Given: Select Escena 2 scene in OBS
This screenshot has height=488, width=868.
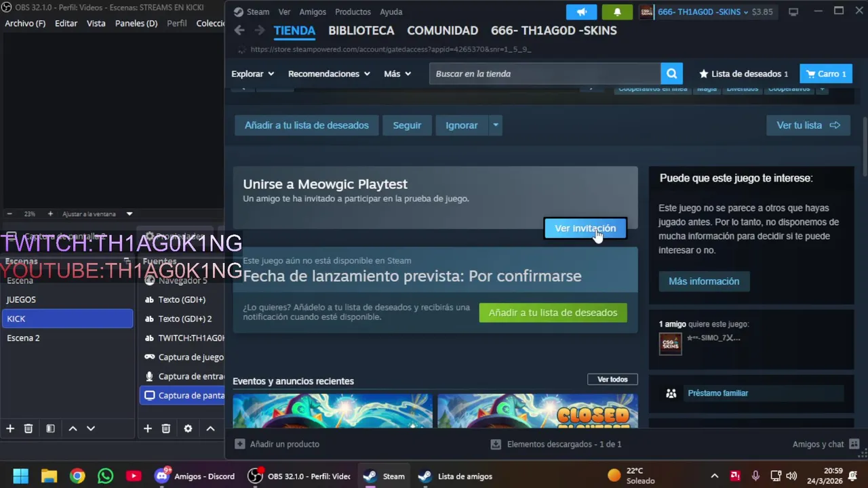Looking at the screenshot, I should (67, 338).
